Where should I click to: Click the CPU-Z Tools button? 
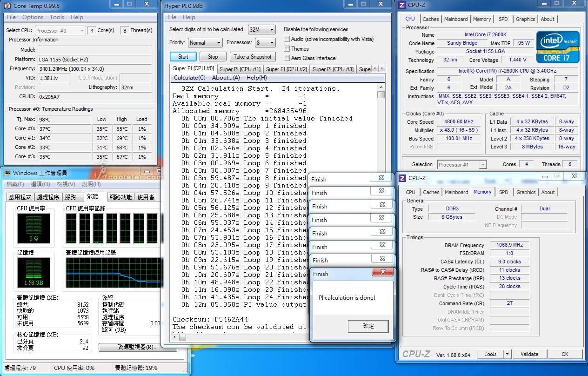(490, 354)
